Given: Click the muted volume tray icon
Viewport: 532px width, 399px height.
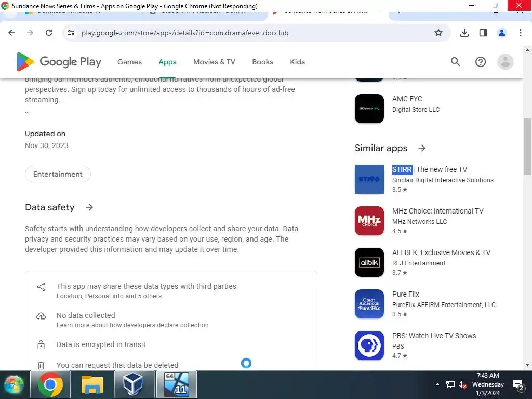Looking at the screenshot, I should coord(462,385).
